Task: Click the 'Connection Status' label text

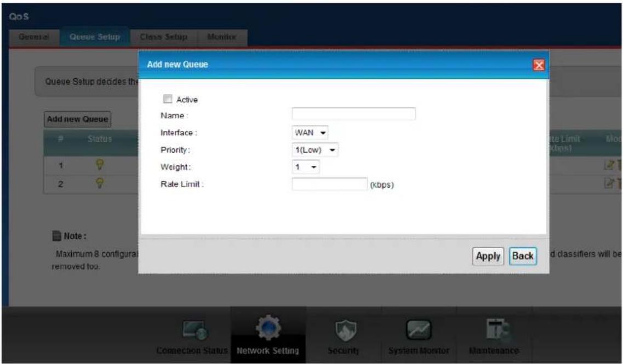Action: tap(192, 350)
